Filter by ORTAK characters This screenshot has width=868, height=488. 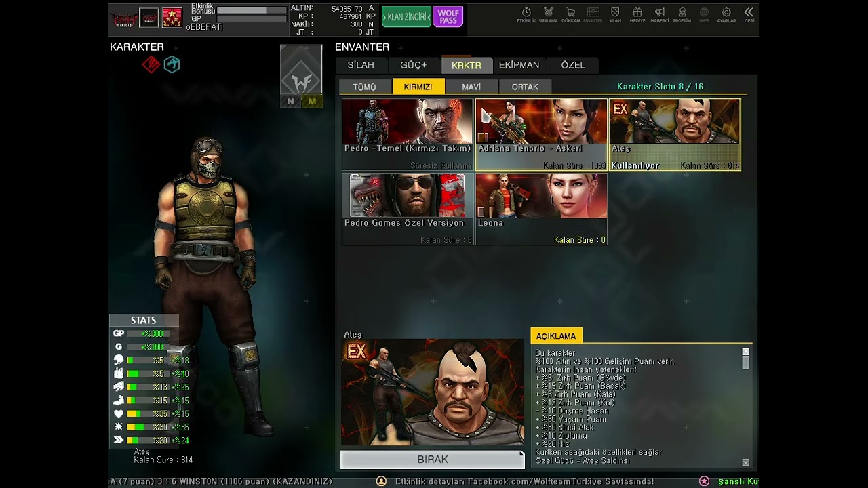click(x=525, y=87)
